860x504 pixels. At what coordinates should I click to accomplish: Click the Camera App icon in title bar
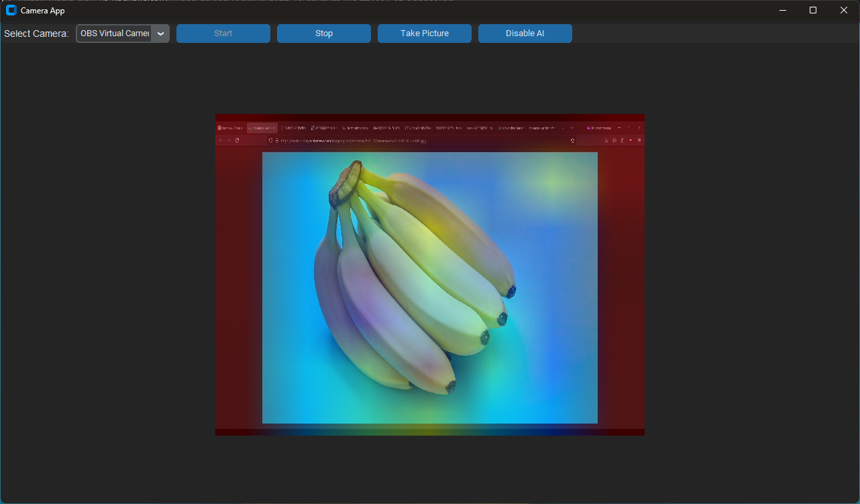pyautogui.click(x=11, y=10)
